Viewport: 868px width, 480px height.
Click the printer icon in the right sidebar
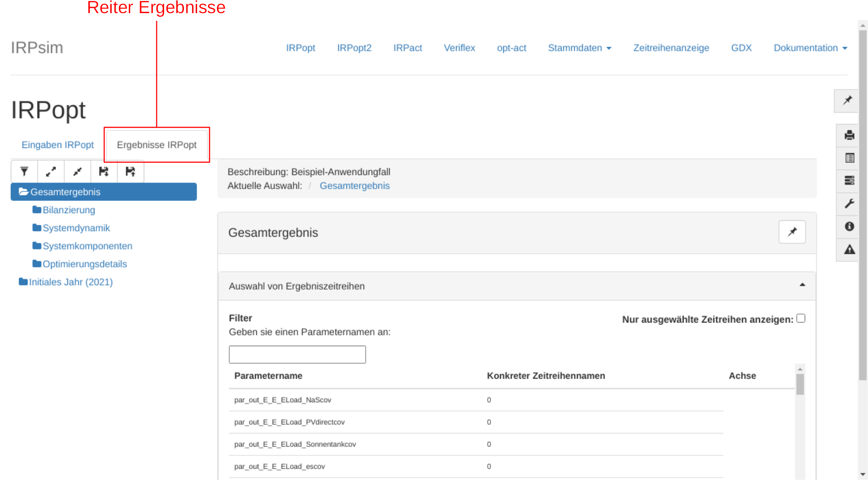click(849, 135)
